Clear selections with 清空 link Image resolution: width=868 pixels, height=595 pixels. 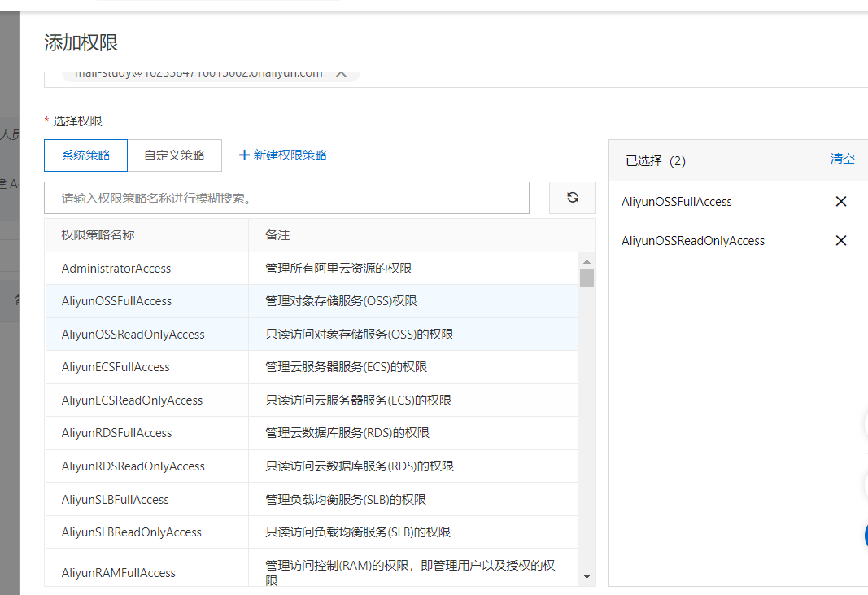(842, 159)
